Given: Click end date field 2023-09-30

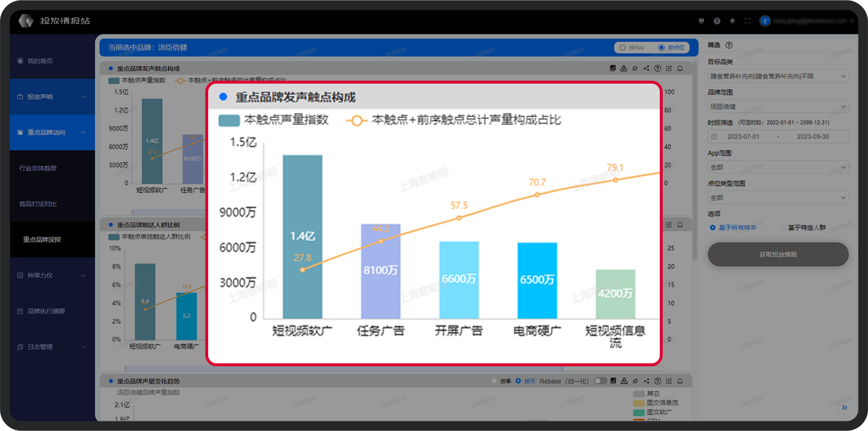Looking at the screenshot, I should coord(813,137).
